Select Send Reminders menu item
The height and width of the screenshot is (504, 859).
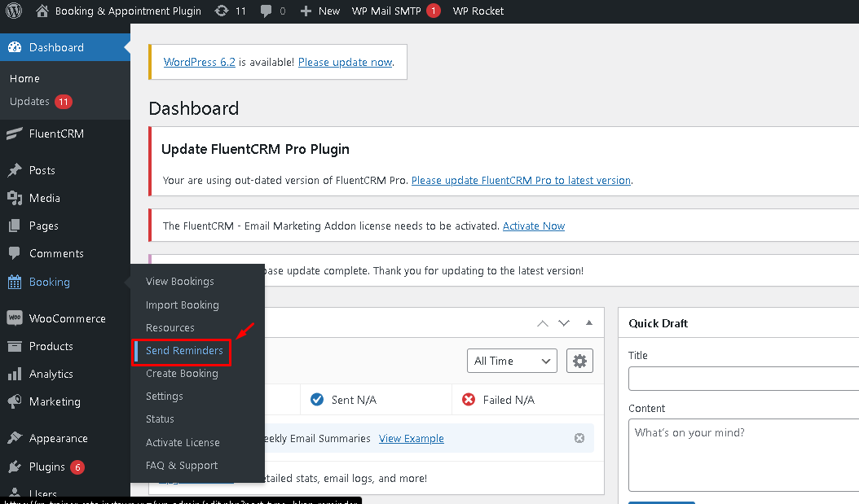[184, 351]
